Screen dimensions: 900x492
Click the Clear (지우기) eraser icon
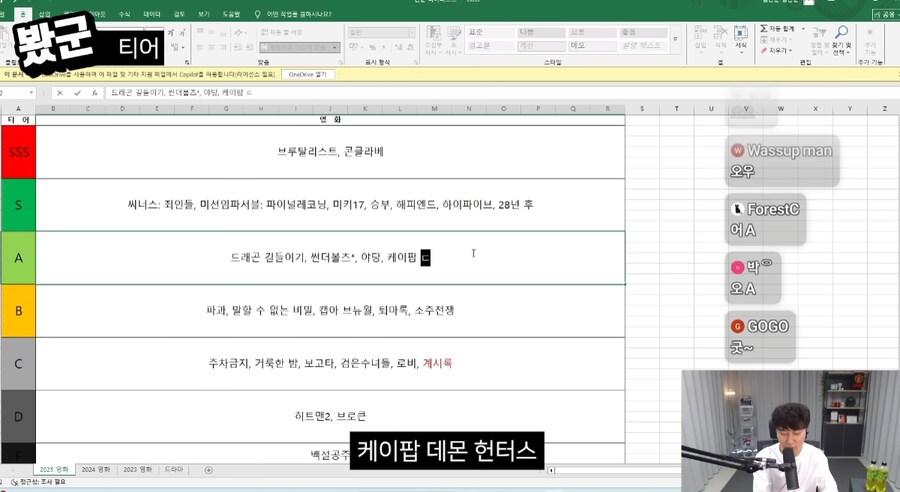(764, 51)
